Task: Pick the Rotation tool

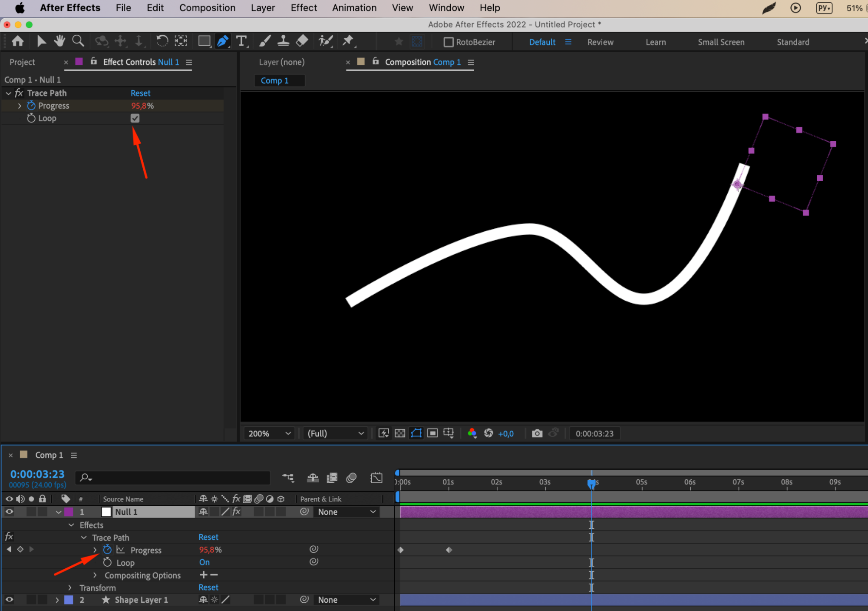Action: 162,41
